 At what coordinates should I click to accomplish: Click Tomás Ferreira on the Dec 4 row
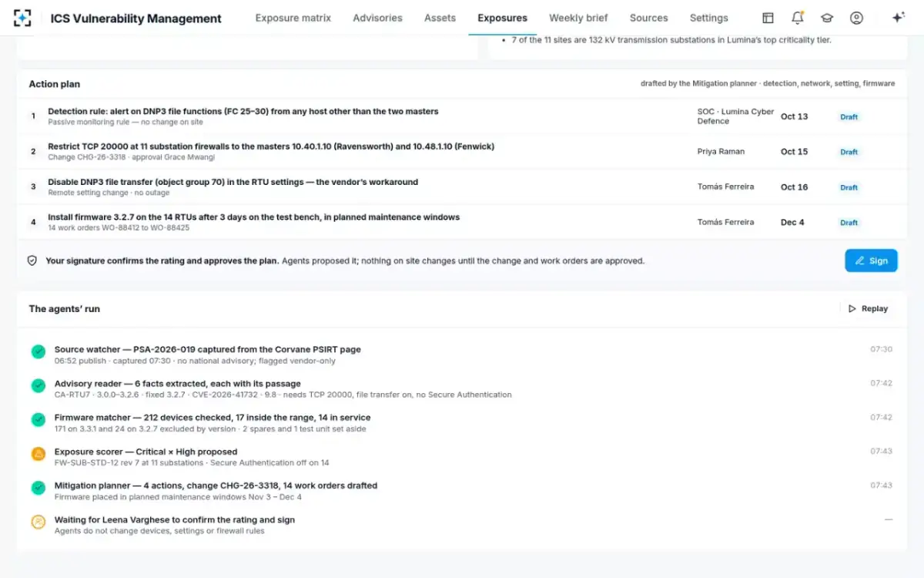(725, 222)
